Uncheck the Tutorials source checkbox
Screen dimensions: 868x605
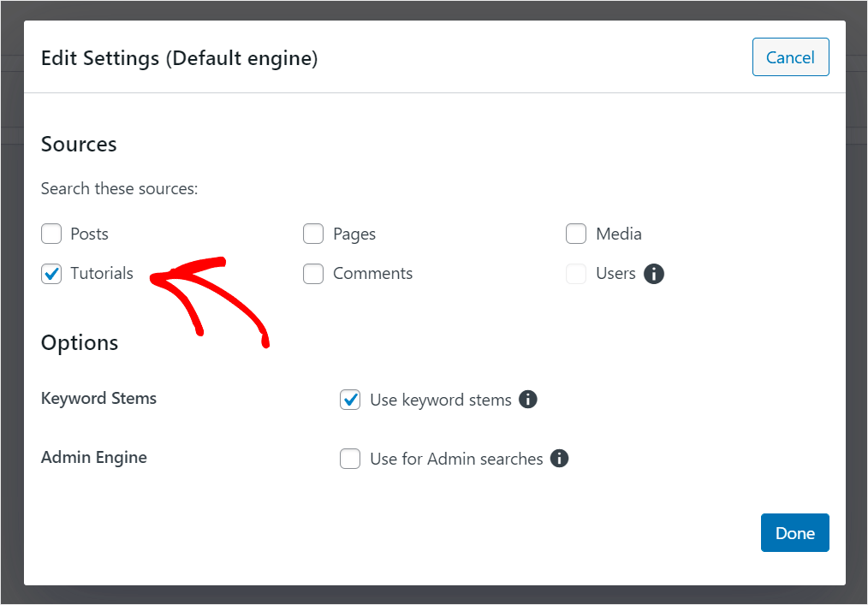52,274
